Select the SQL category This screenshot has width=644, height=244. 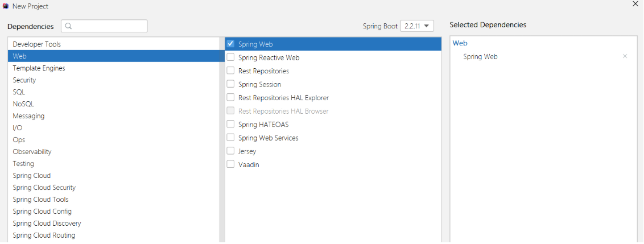(x=114, y=92)
